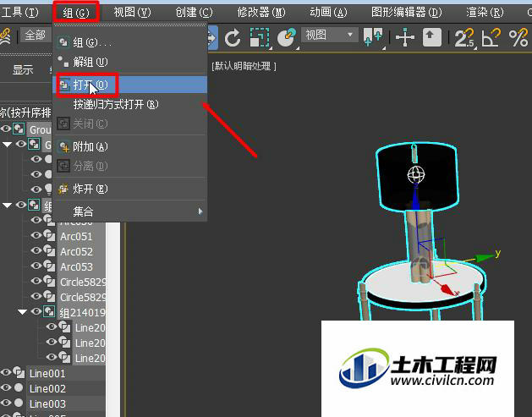
Task: Click the select and manipulate icon
Action: coord(405,37)
